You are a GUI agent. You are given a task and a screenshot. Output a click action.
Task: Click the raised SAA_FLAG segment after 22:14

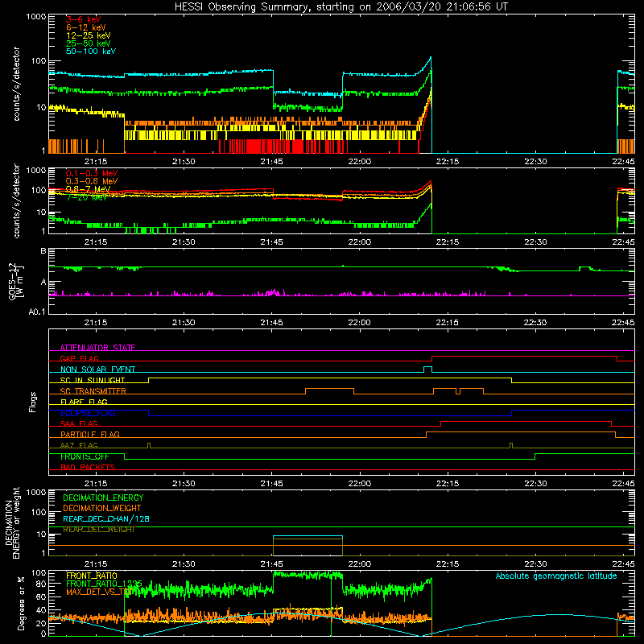[526, 421]
